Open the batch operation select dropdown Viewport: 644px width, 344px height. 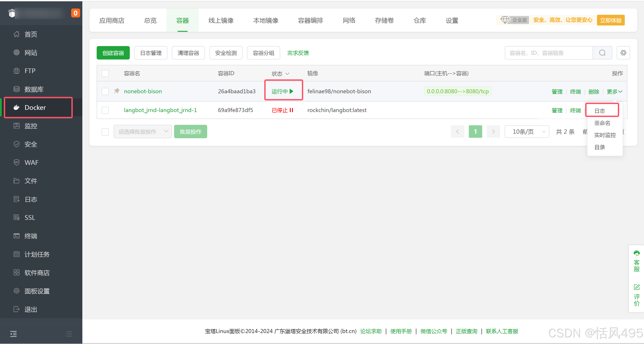(143, 132)
